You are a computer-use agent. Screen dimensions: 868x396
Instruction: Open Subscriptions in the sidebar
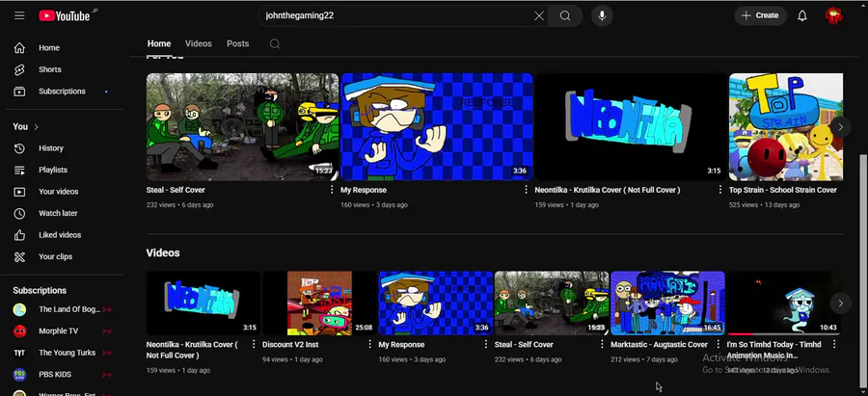point(62,92)
